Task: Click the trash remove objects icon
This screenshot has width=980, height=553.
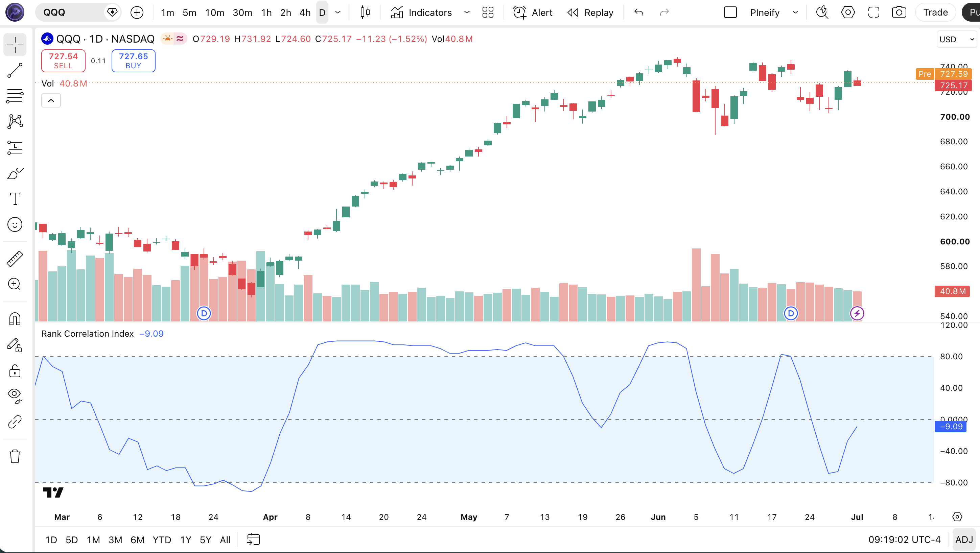Action: (15, 456)
